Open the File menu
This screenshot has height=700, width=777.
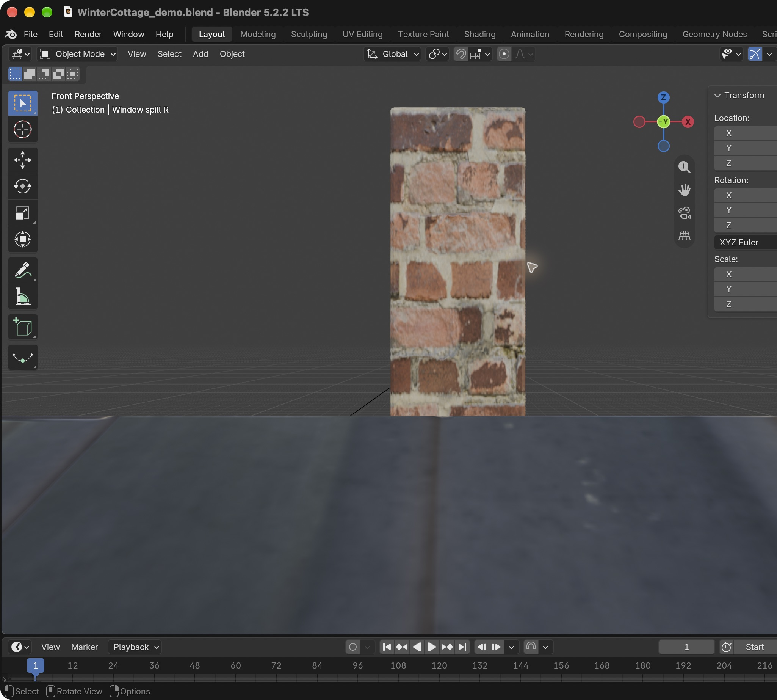tap(30, 34)
